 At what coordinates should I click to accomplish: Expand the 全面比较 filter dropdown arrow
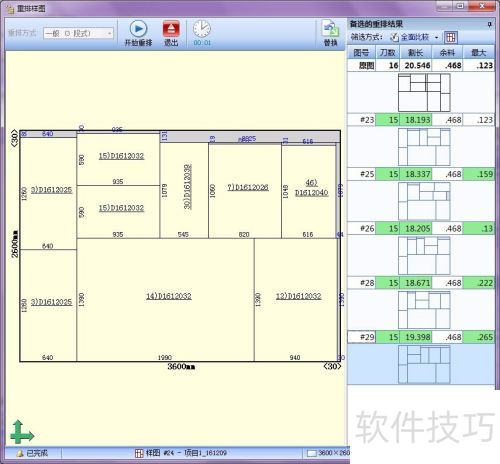click(x=436, y=38)
